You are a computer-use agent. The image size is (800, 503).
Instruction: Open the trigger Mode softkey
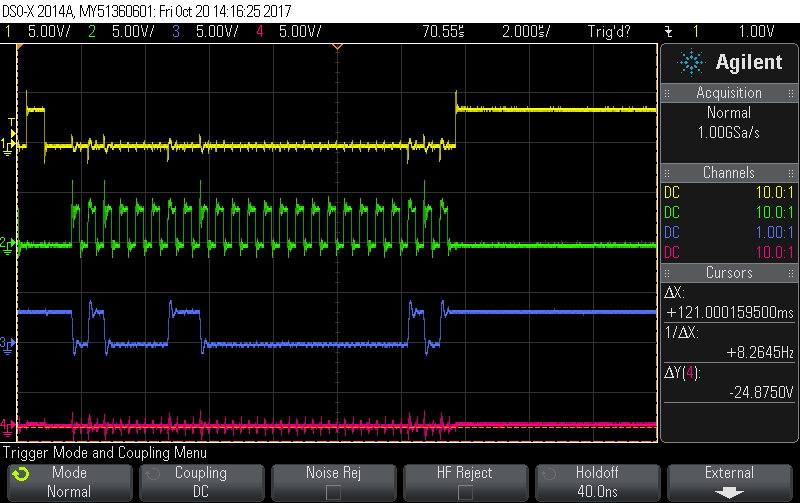pyautogui.click(x=69, y=482)
